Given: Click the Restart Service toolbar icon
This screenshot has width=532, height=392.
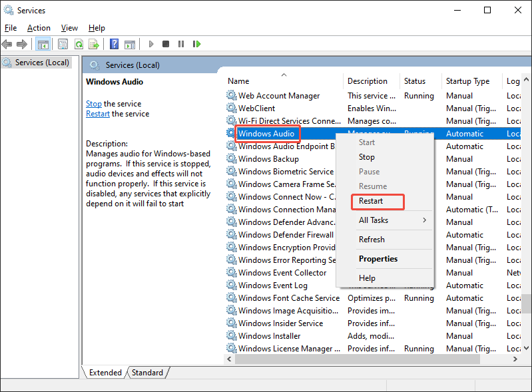Looking at the screenshot, I should coord(196,44).
